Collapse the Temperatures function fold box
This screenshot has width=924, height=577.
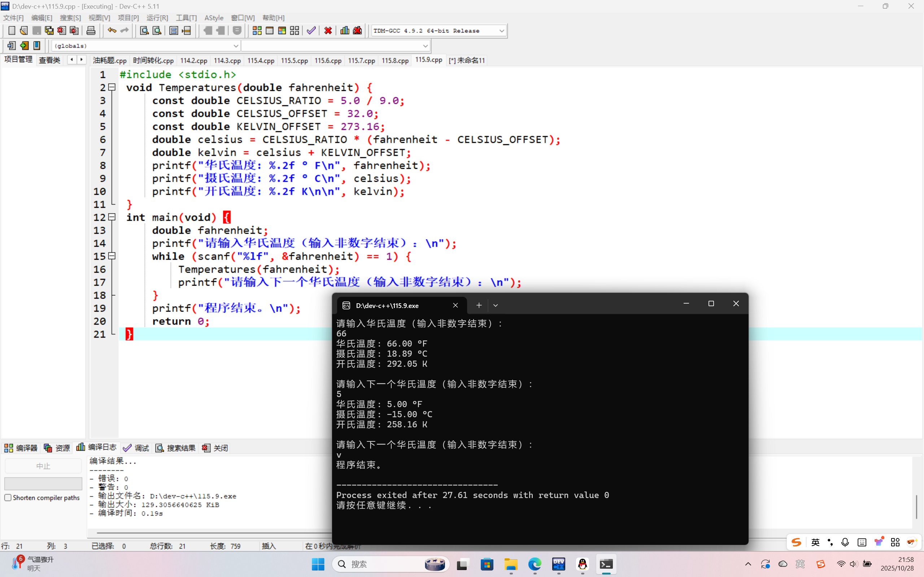pyautogui.click(x=112, y=87)
